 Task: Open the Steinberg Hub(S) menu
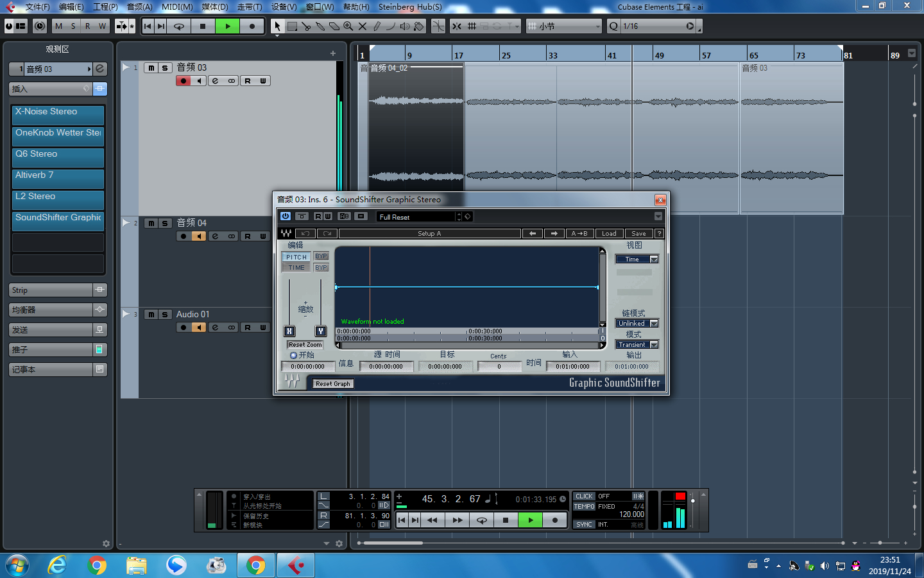click(410, 7)
